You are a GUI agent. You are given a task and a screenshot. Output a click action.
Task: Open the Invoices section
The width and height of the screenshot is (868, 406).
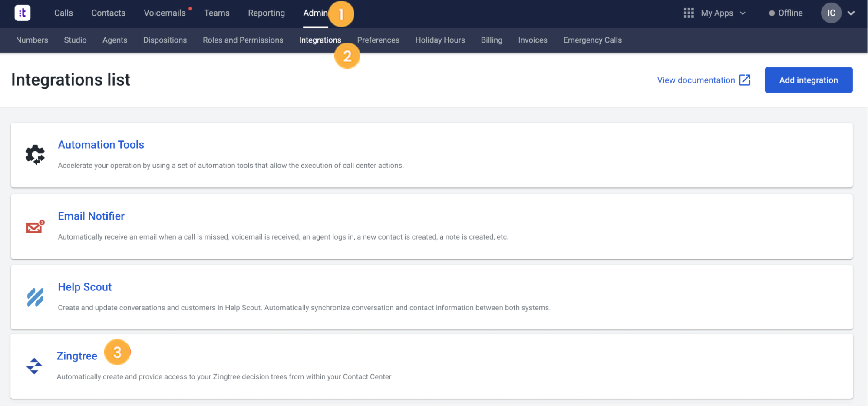(x=533, y=40)
